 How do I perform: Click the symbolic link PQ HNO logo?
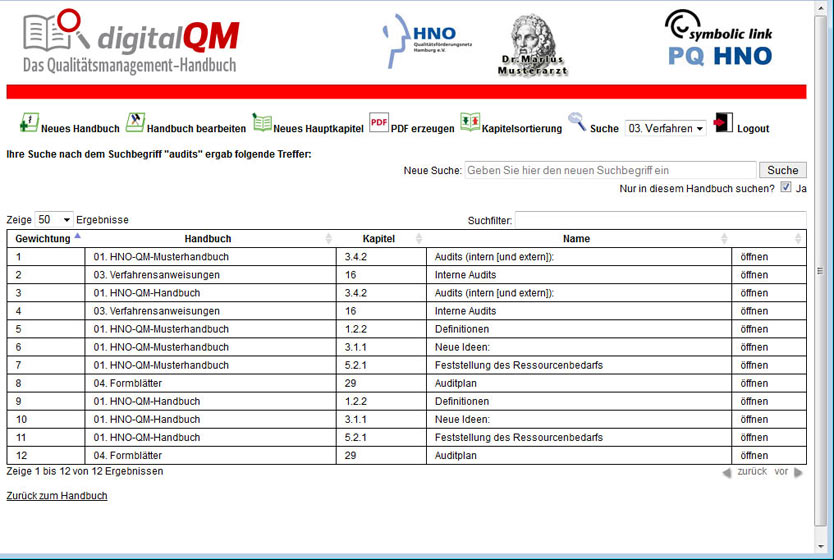click(x=719, y=38)
